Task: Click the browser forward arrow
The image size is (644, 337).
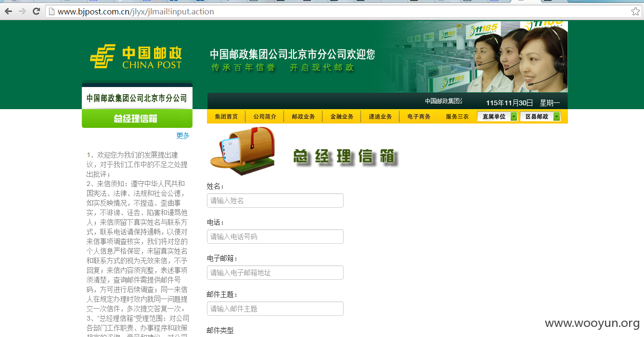Action: tap(22, 12)
